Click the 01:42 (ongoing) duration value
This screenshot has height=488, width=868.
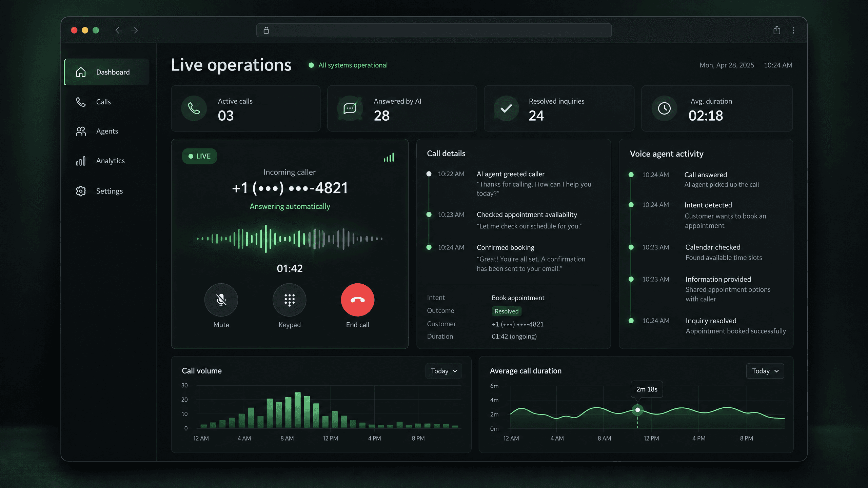[x=514, y=337]
